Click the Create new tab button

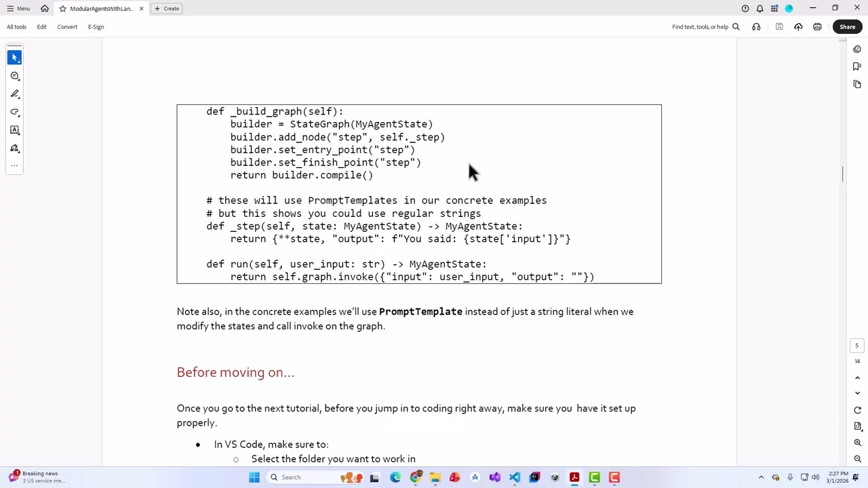(x=167, y=9)
